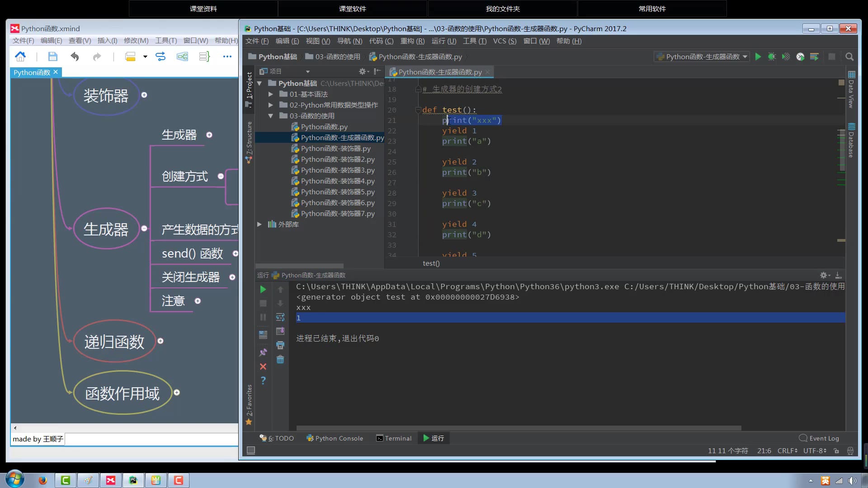This screenshot has width=868, height=488.
Task: Switch to the Terminal tool tab
Action: (x=394, y=438)
